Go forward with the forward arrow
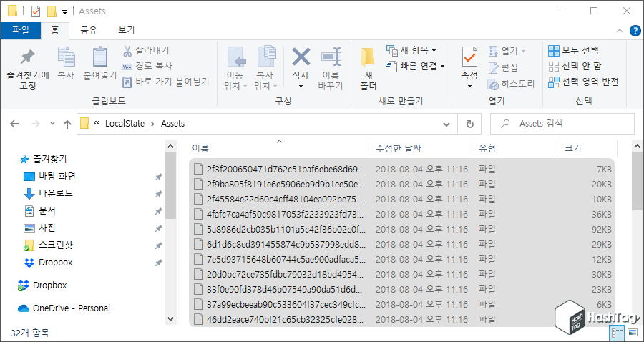644x342 pixels. (36, 124)
